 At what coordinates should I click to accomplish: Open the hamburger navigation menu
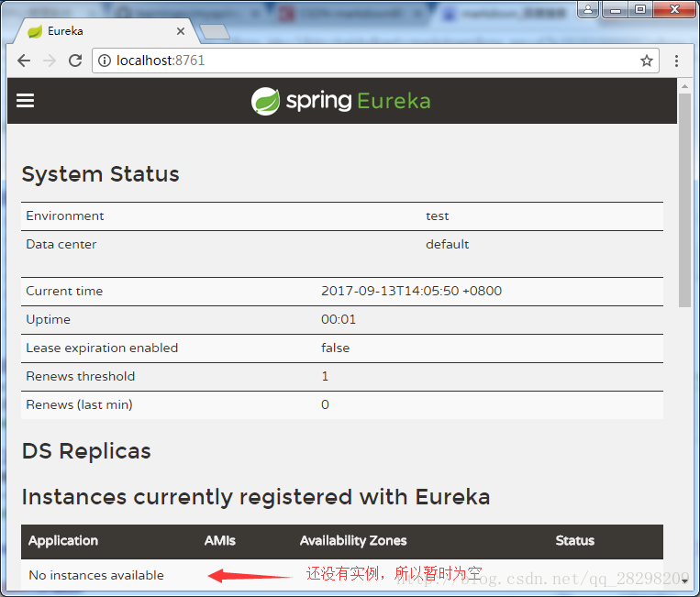(25, 101)
